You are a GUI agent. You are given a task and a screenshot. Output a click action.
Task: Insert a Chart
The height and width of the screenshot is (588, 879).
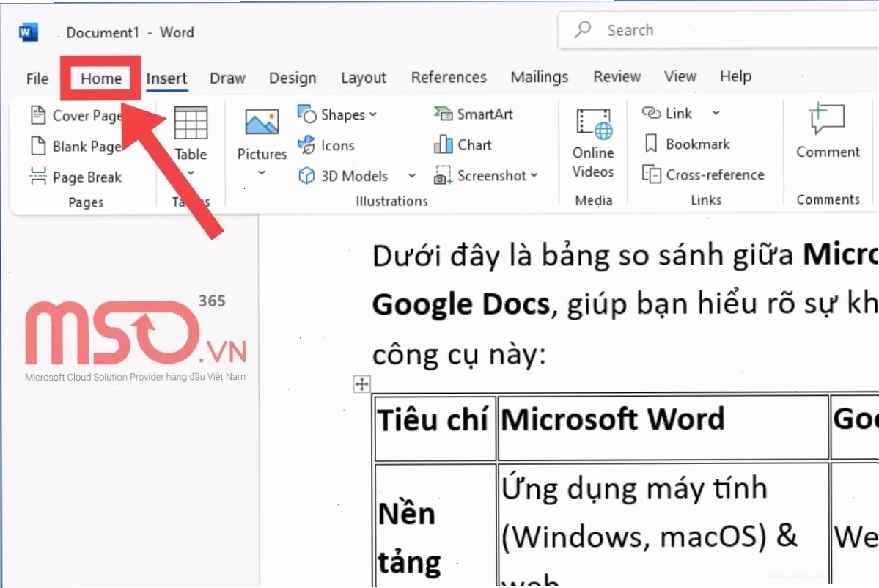(x=463, y=144)
